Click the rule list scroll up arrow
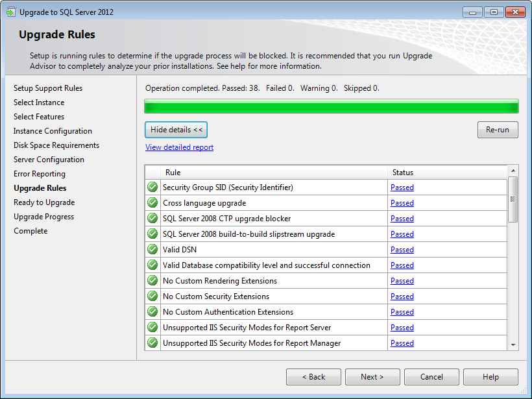This screenshot has height=399, width=532. (x=513, y=171)
